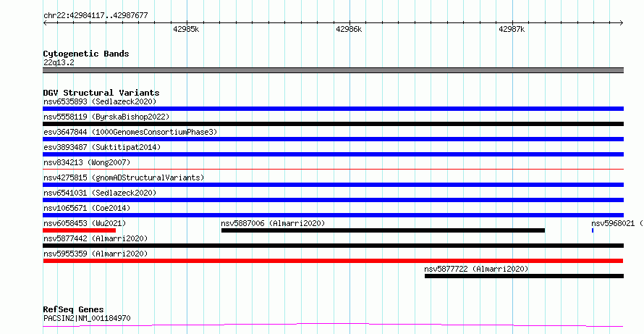Select the blue bar under nsv6541031
Image resolution: width=644 pixels, height=334 pixels.
click(333, 200)
